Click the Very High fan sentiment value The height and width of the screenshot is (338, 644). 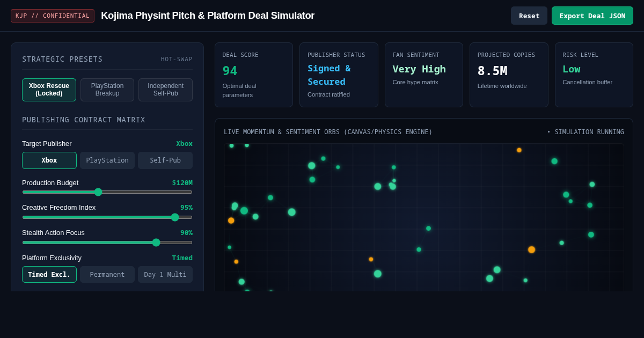(x=419, y=69)
